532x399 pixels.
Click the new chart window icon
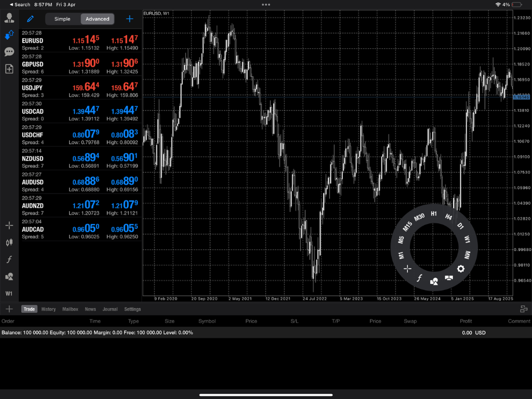pos(9,69)
